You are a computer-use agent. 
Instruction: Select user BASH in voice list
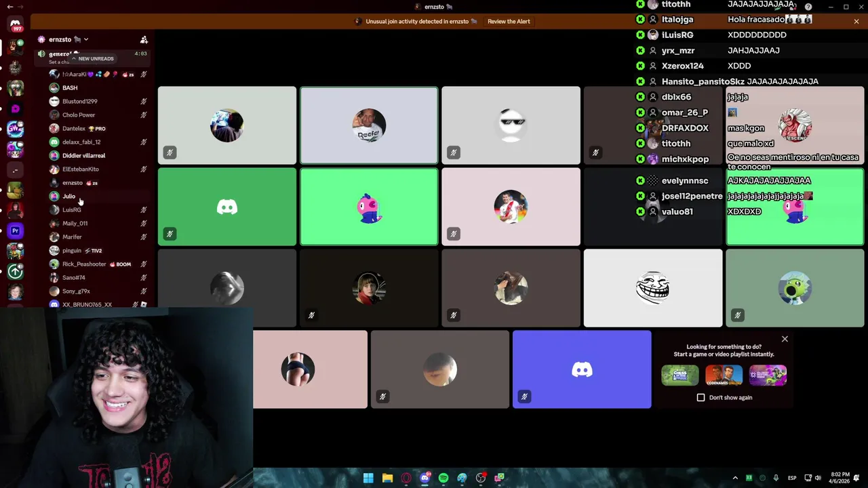click(70, 88)
